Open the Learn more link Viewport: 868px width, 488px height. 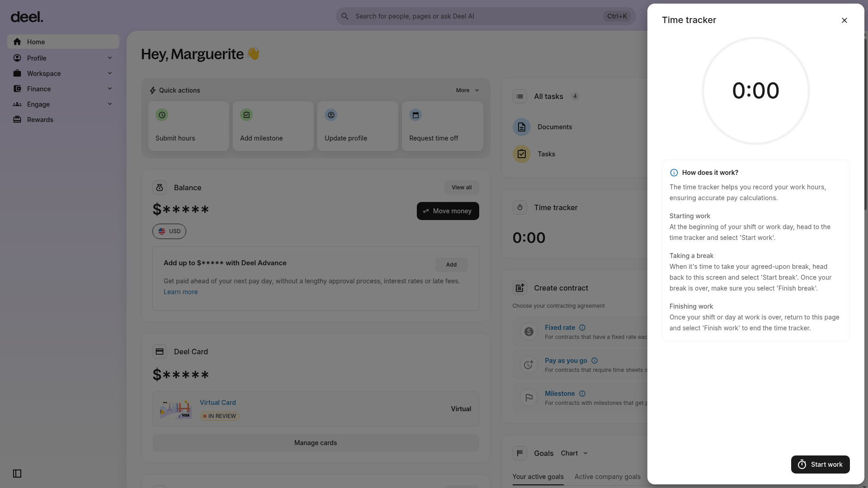(181, 292)
